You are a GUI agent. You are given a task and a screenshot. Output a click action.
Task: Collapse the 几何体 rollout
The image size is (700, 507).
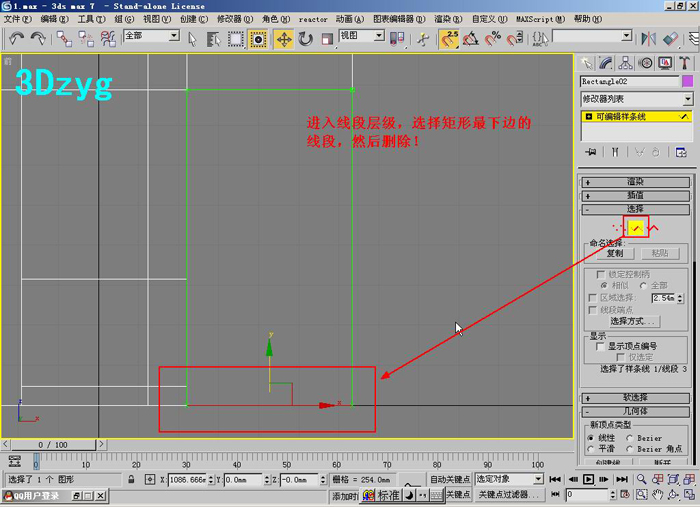(x=636, y=411)
